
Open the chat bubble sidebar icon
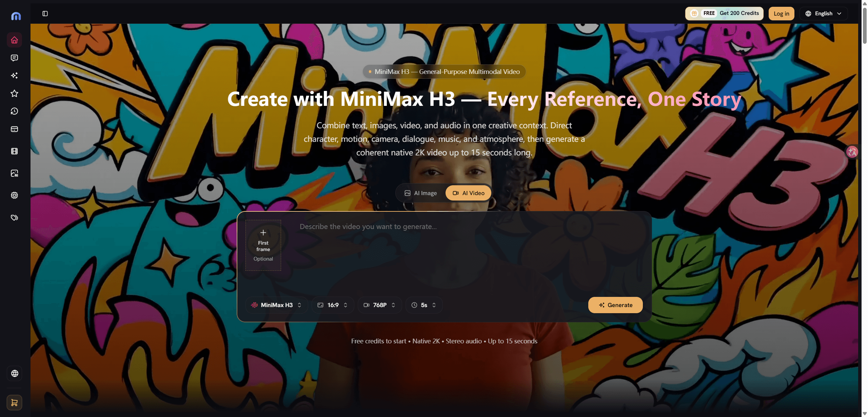coord(14,58)
